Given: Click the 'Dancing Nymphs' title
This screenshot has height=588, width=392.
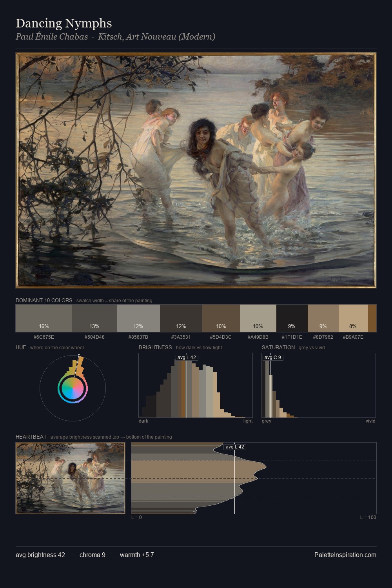Looking at the screenshot, I should pos(64,23).
